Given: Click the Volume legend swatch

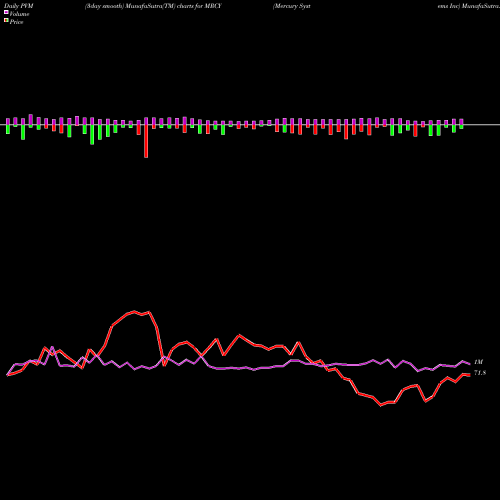Looking at the screenshot, I should click(x=6, y=13).
